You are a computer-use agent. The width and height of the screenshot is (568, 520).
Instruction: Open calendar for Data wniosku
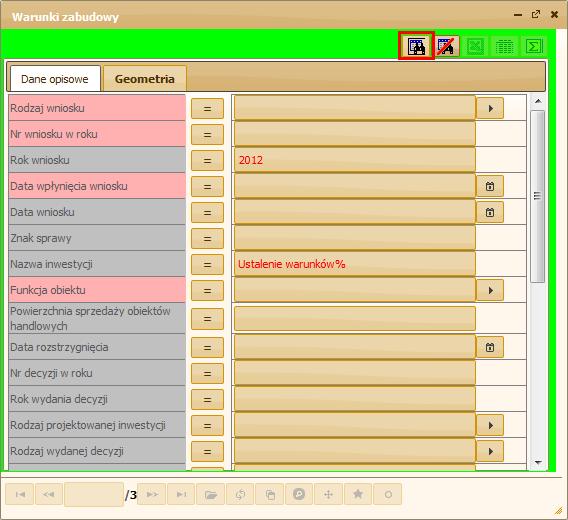click(490, 212)
